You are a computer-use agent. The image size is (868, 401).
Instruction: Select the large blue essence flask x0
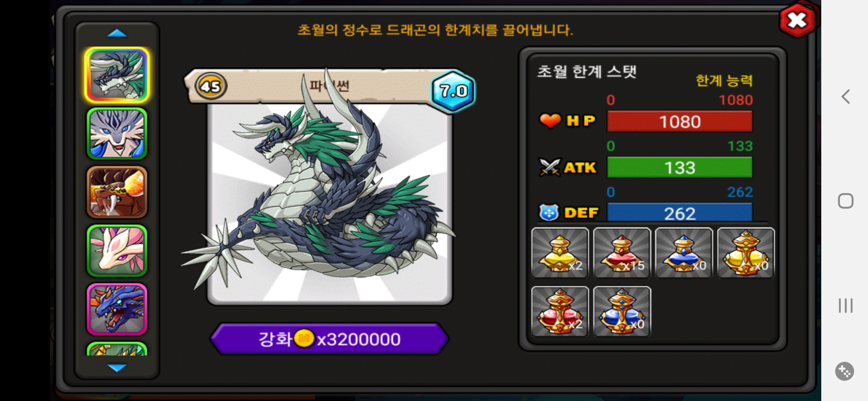click(622, 312)
